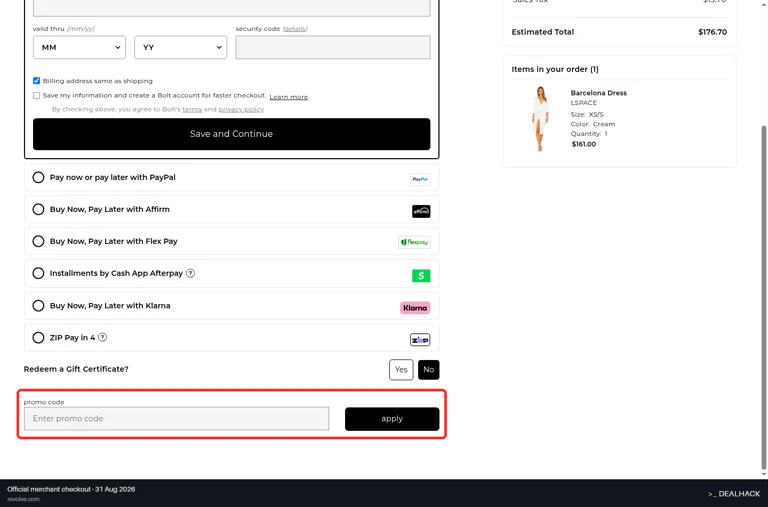
Task: Click the apply promo code button
Action: 392,419
